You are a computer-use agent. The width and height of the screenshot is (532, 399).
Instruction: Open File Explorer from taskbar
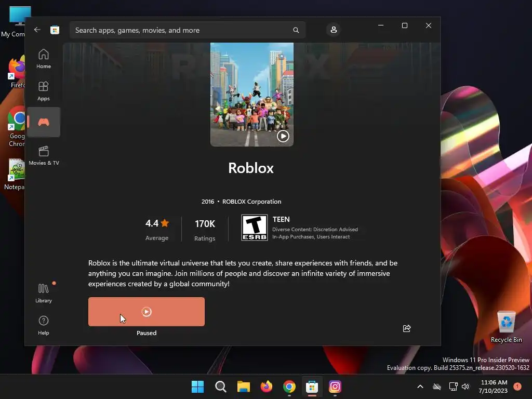coord(243,387)
